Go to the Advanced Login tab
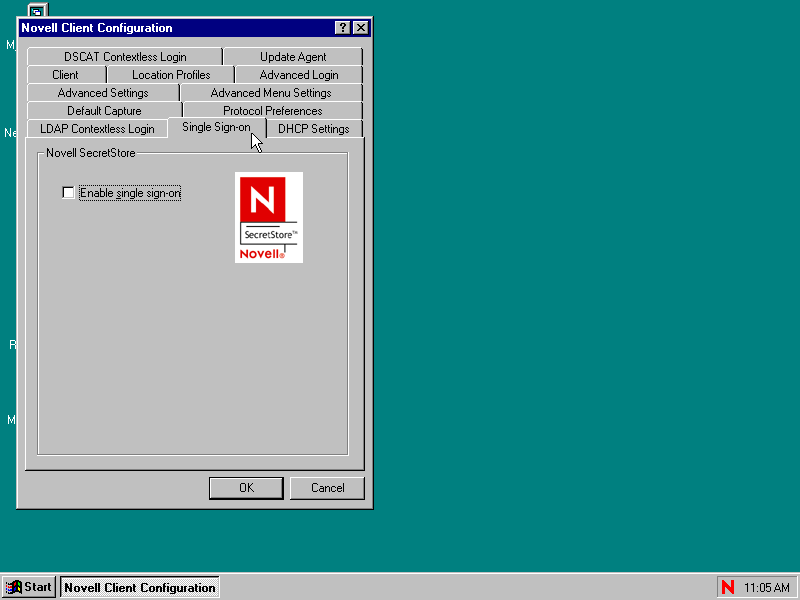 (299, 74)
